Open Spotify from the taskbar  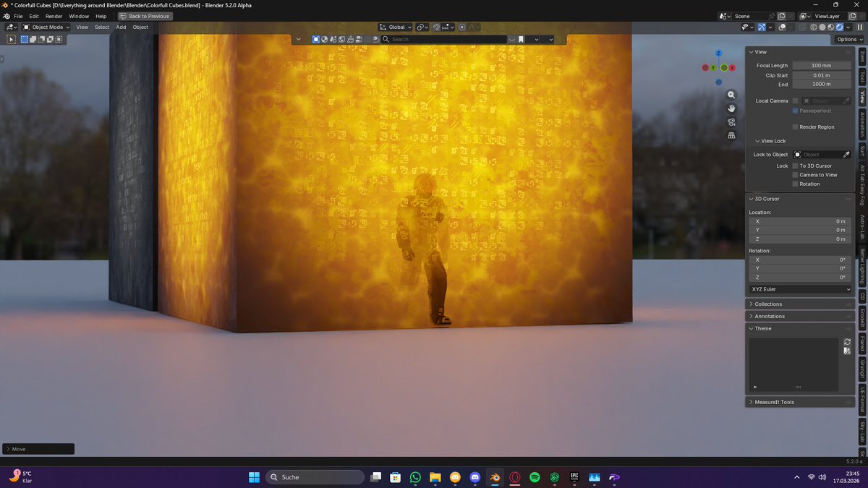535,477
